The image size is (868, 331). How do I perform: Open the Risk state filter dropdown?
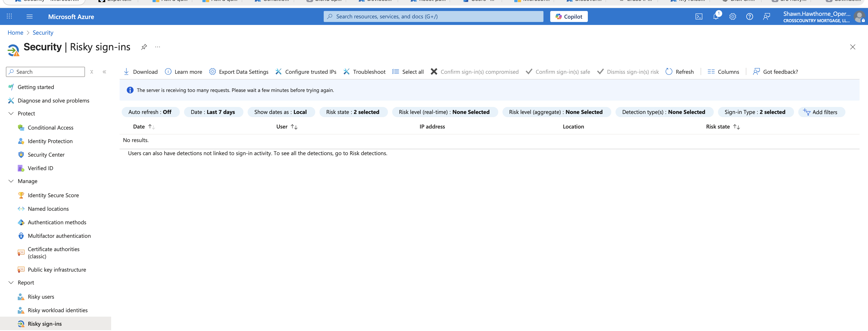click(x=353, y=112)
